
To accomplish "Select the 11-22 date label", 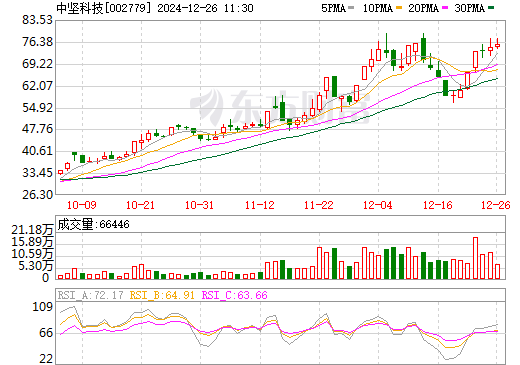I will (319, 205).
